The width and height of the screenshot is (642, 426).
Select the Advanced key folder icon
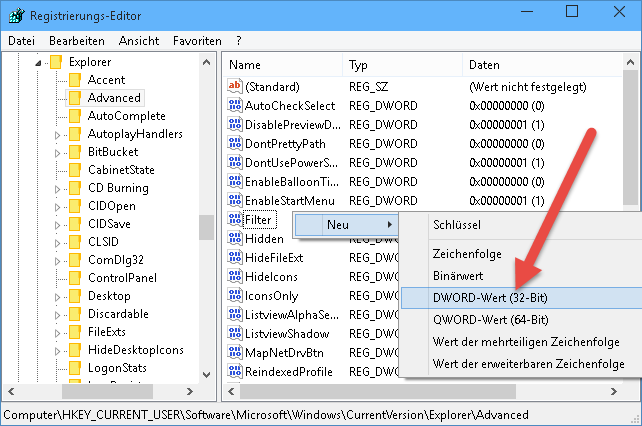(74, 98)
